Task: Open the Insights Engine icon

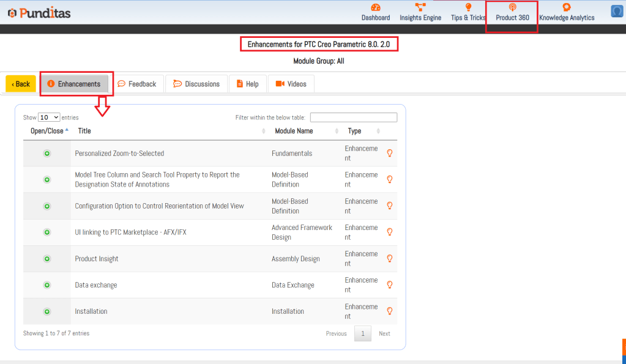Action: 420,7
